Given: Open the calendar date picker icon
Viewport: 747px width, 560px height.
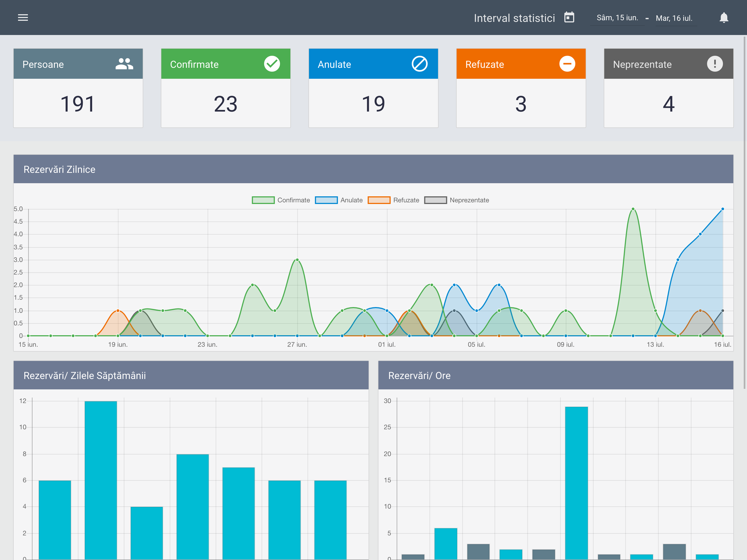Looking at the screenshot, I should [569, 17].
